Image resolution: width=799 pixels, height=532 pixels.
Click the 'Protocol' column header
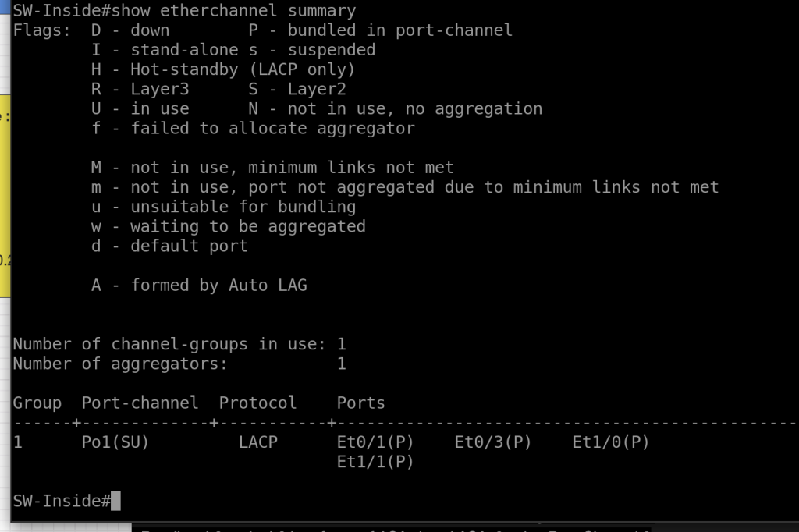tap(257, 403)
